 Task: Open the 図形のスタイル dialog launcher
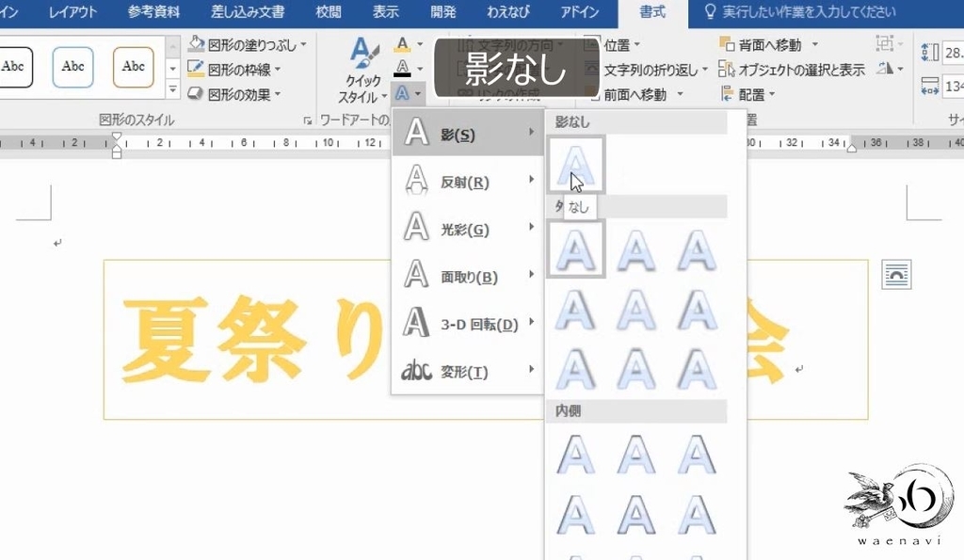click(x=308, y=120)
